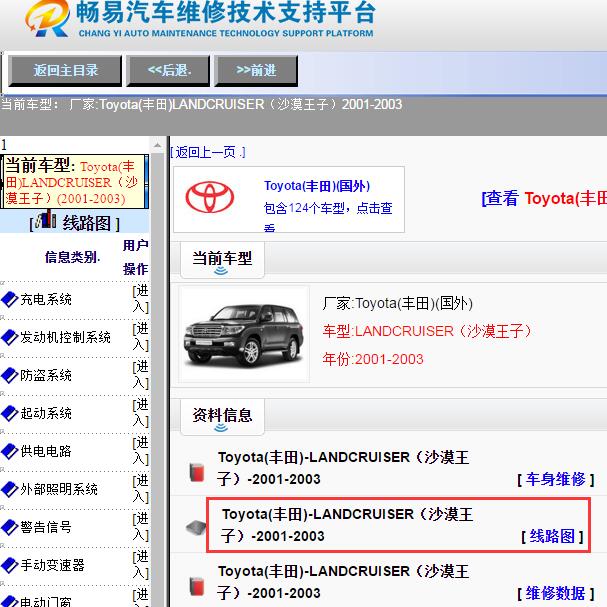The width and height of the screenshot is (607, 607).
Task: Open the 线路图 link in 资料信息
Action: [x=552, y=537]
